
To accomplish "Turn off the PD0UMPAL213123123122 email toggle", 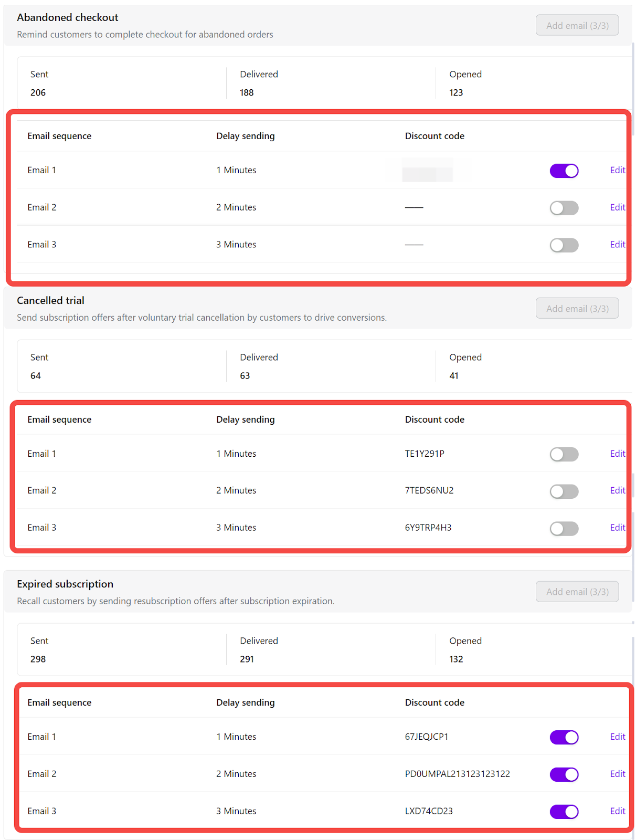I will (564, 774).
